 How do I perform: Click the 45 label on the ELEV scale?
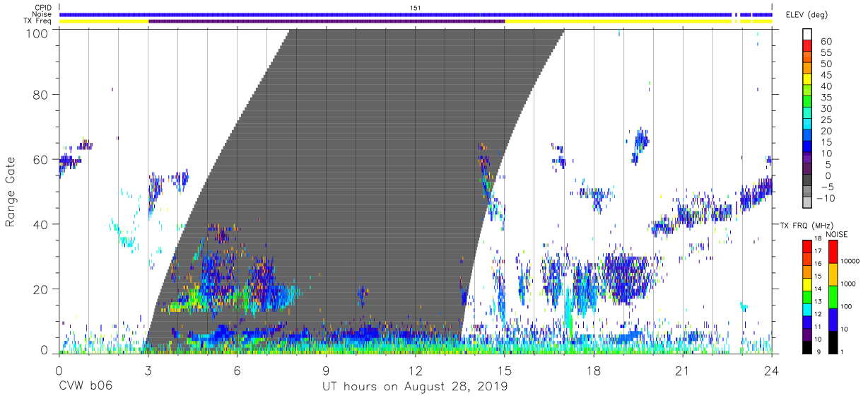[x=825, y=76]
